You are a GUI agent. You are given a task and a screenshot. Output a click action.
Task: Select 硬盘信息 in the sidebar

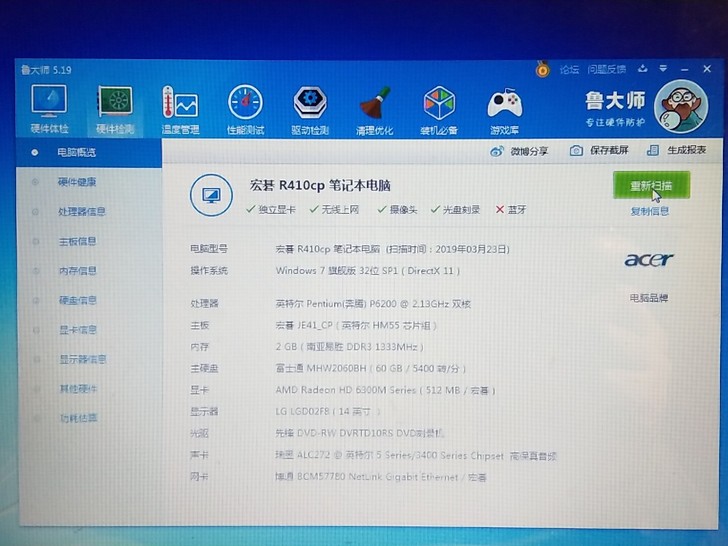[78, 300]
